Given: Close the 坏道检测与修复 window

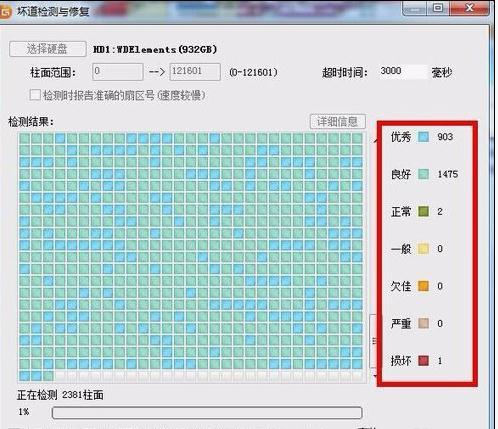Looking at the screenshot, I should pos(470,8).
